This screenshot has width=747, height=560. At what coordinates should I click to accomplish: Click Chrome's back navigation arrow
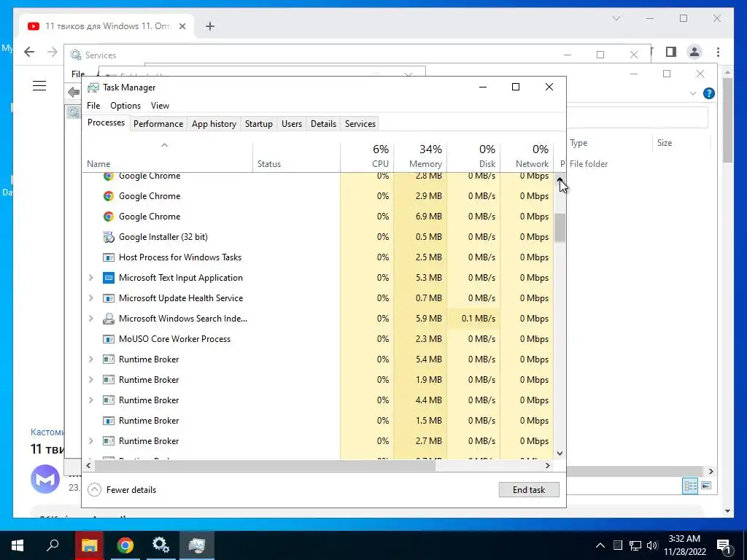[x=29, y=52]
